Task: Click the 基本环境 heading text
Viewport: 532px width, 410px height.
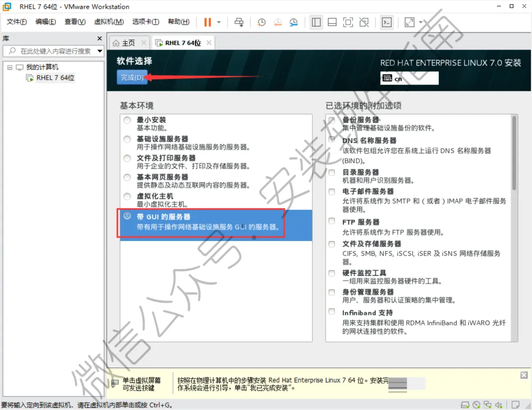Action: (x=137, y=105)
